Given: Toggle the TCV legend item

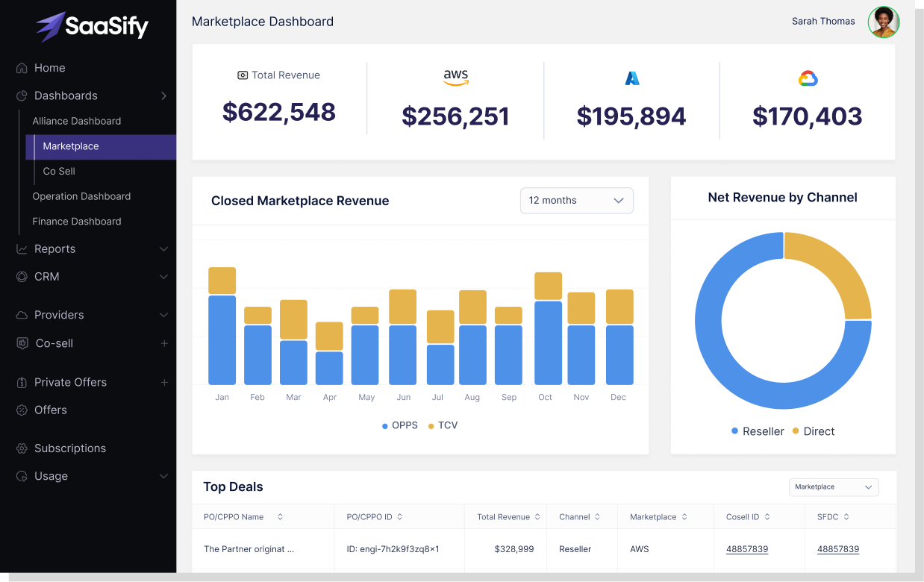Looking at the screenshot, I should (443, 425).
